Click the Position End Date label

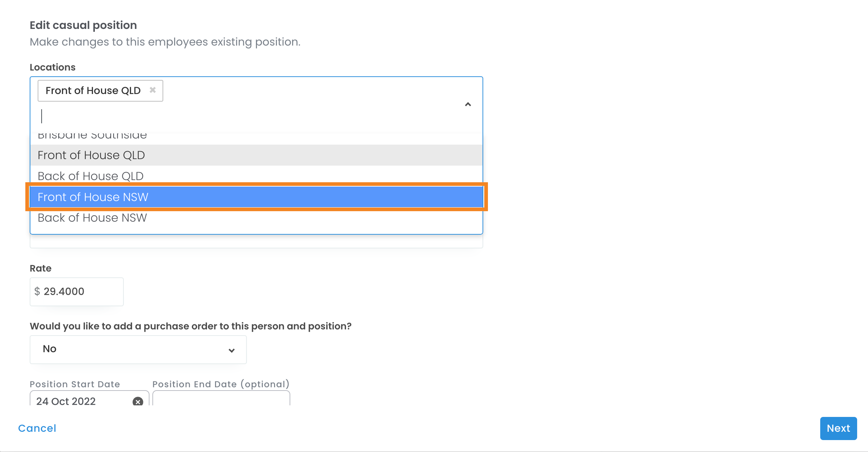pyautogui.click(x=220, y=384)
